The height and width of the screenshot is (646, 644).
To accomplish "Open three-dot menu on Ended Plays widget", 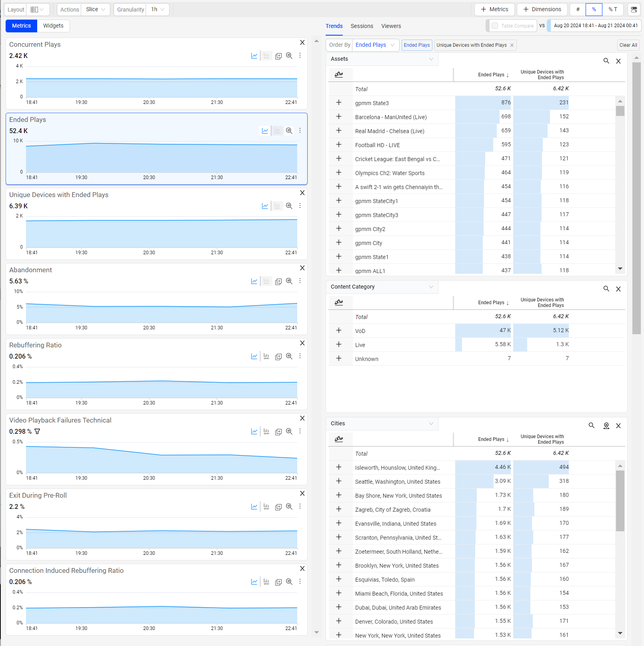I will click(300, 131).
